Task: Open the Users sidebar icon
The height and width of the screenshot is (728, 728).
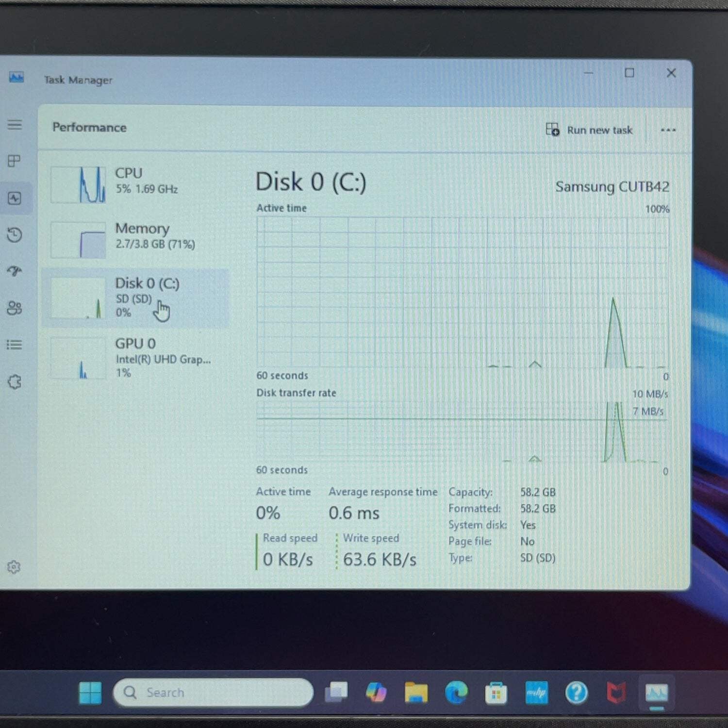Action: 15,308
